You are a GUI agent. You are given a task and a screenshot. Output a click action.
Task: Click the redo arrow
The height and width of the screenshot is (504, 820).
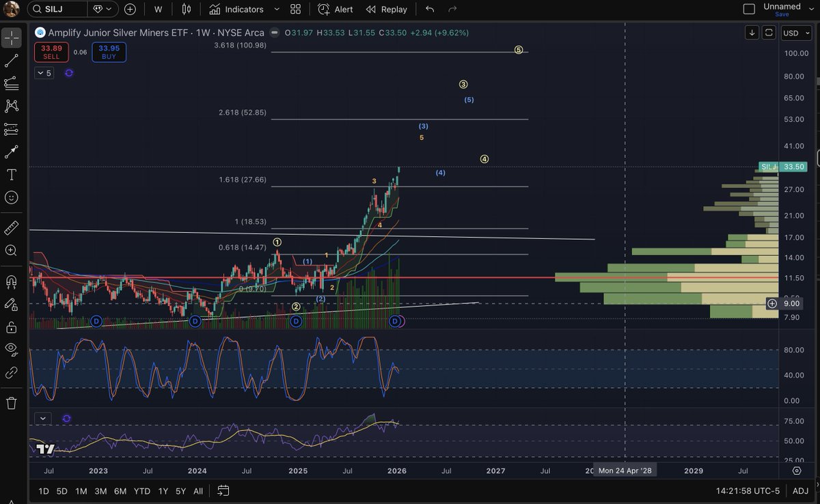pyautogui.click(x=452, y=10)
